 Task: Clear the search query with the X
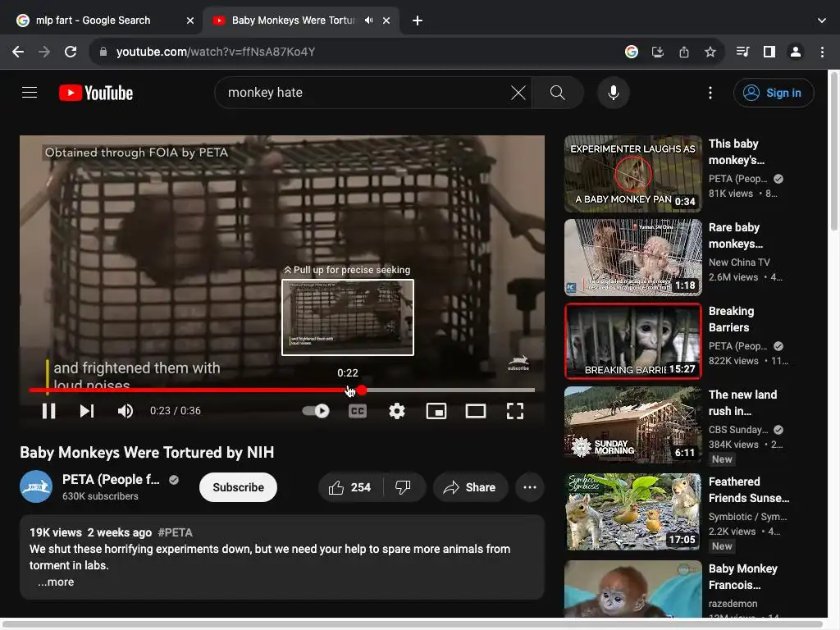(518, 93)
